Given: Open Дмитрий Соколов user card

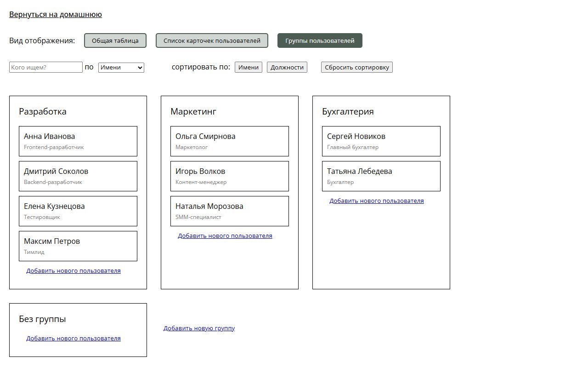Looking at the screenshot, I should tap(78, 176).
